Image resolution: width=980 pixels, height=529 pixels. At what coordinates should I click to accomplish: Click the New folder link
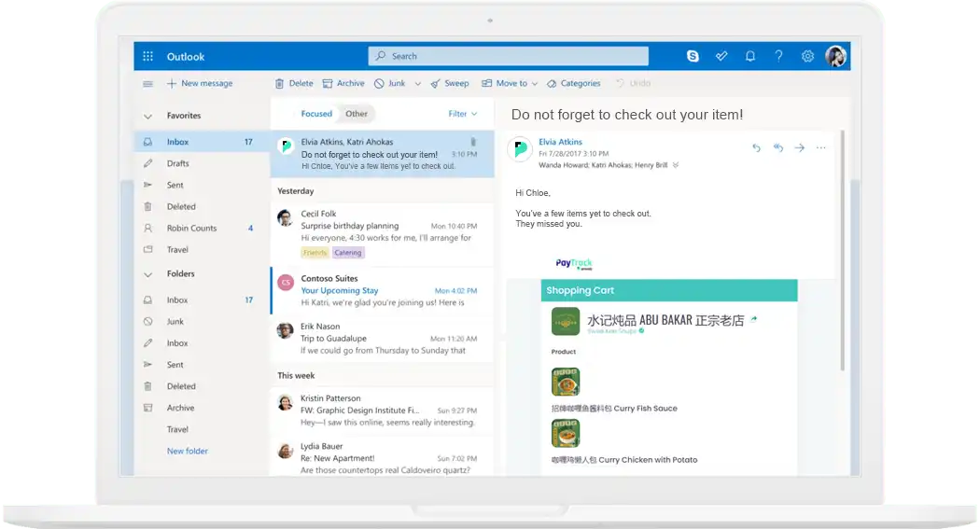[x=188, y=452]
